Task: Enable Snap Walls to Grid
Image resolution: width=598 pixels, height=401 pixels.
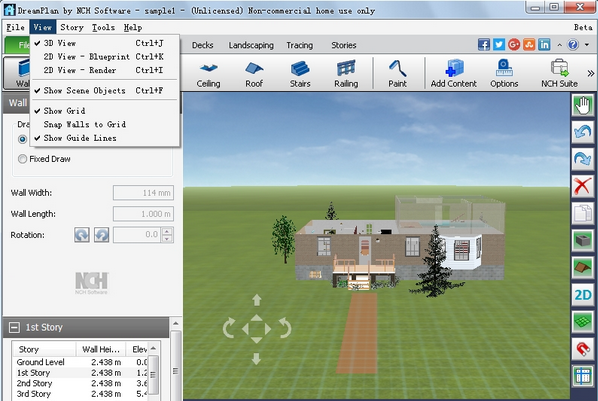Action: [x=104, y=124]
